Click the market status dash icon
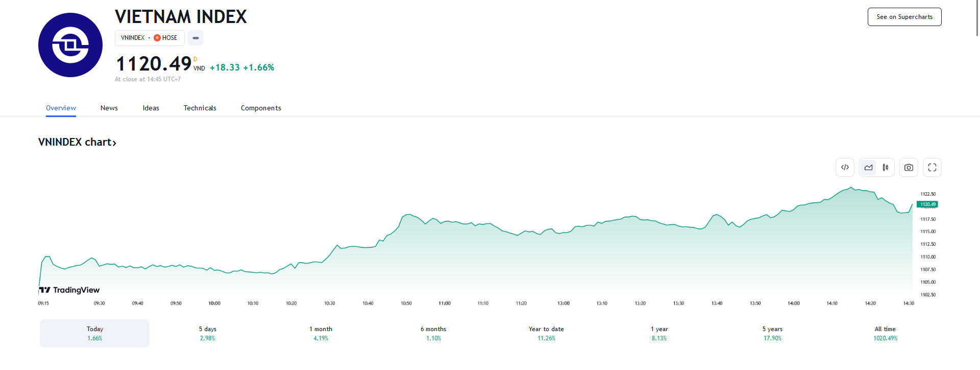The width and height of the screenshot is (980, 370). [195, 38]
